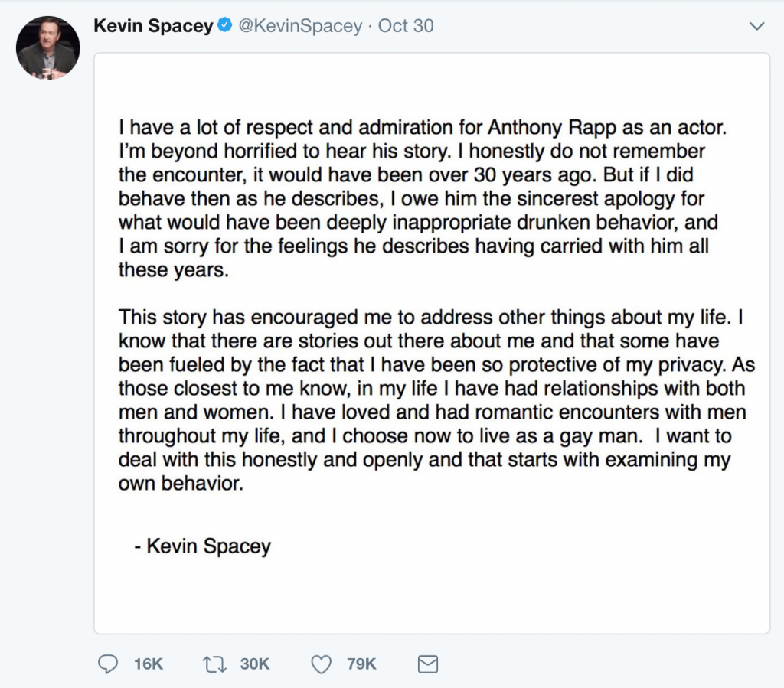Screen dimensions: 784x688
Task: Click the 'Anthony Rapp' text in statement
Action: pyautogui.click(x=552, y=127)
